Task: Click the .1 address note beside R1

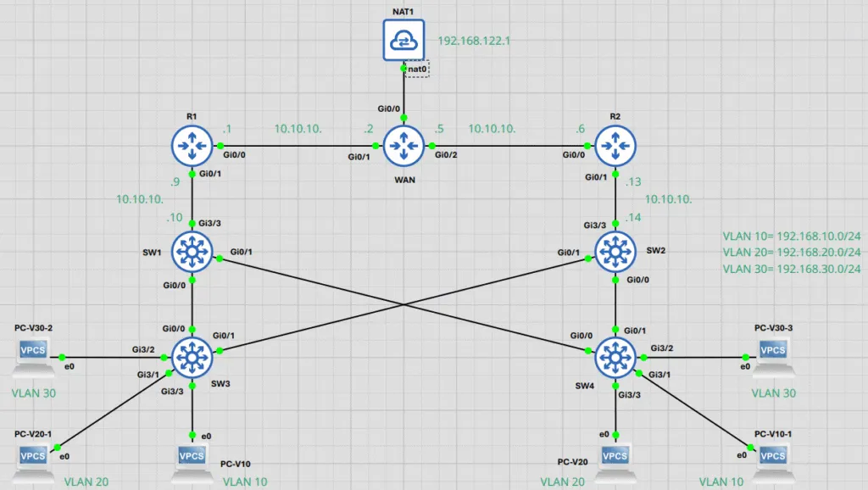Action: [227, 129]
